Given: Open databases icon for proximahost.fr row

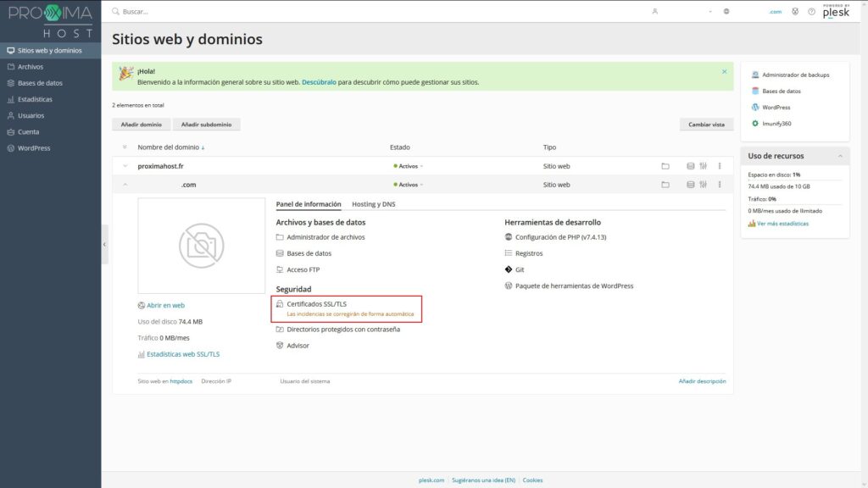Looking at the screenshot, I should point(690,166).
